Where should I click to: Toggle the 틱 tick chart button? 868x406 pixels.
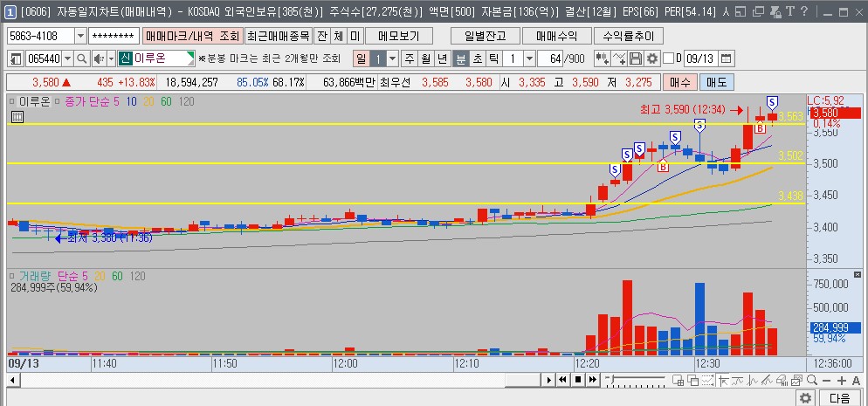point(493,58)
